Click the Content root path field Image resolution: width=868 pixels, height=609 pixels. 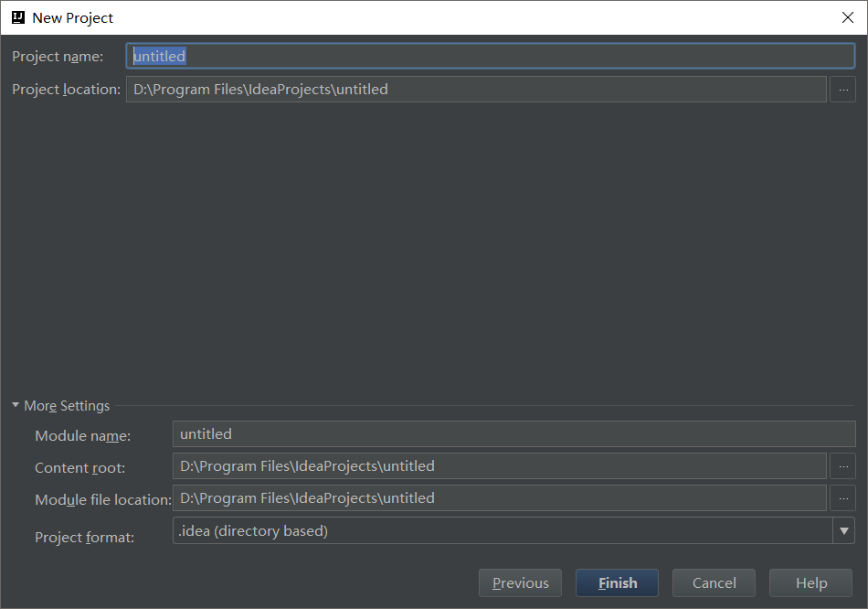(x=499, y=466)
